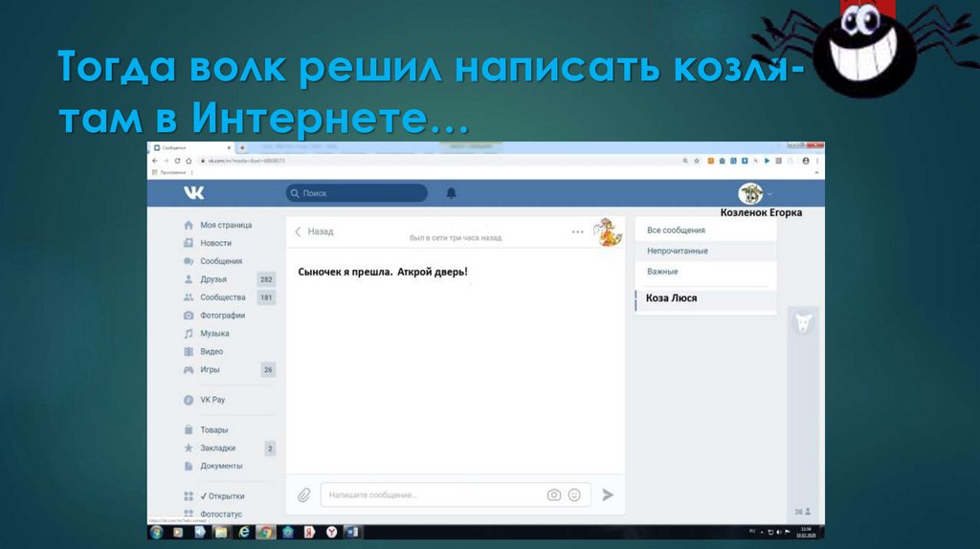The image size is (980, 549).
Task: Open the three-dots conversation menu
Action: (577, 231)
